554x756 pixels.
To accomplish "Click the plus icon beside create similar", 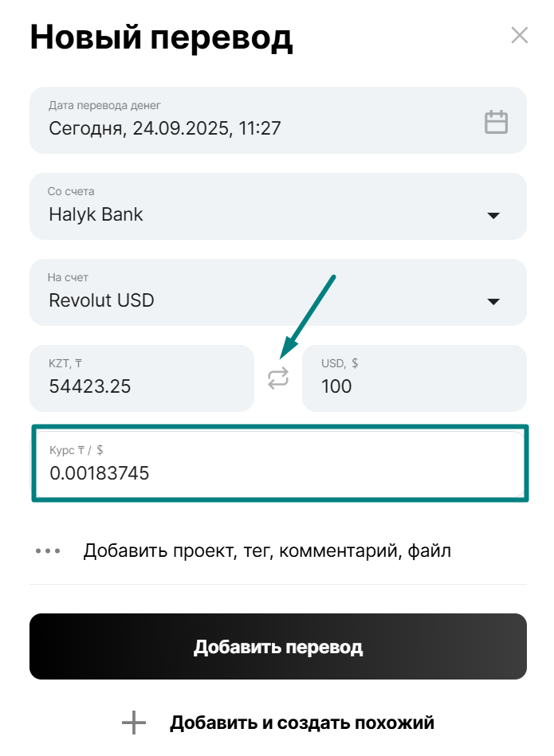I will [134, 723].
